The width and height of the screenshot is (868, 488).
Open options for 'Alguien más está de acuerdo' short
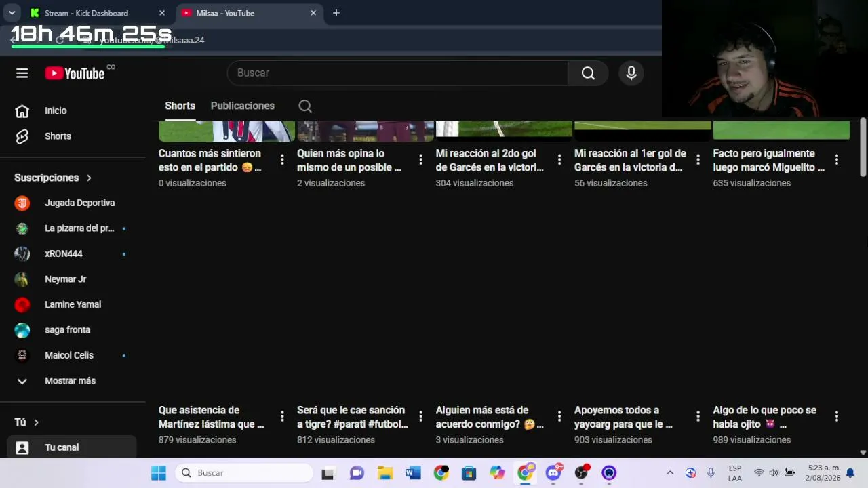coord(559,416)
